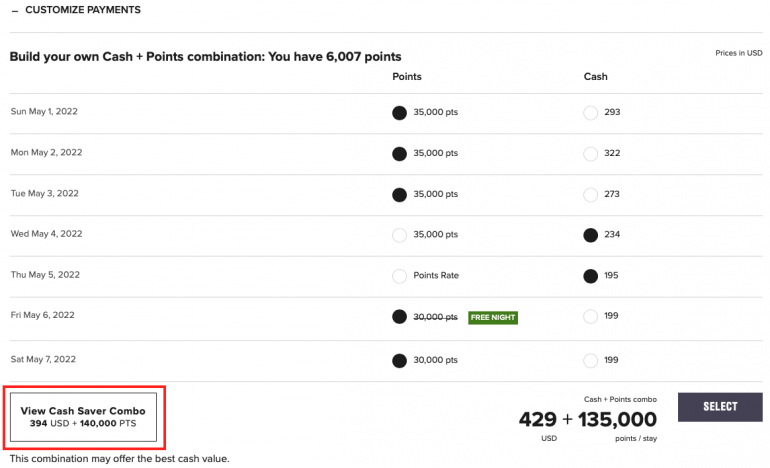Click the 429 USD combo total
The image size is (770, 468).
537,419
